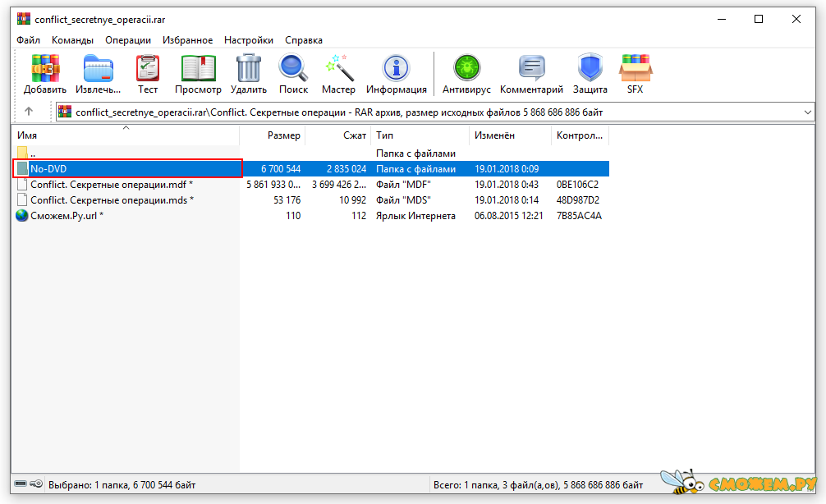Image resolution: width=826 pixels, height=504 pixels.
Task: Click the Удалить trash bin icon
Action: pos(249,68)
